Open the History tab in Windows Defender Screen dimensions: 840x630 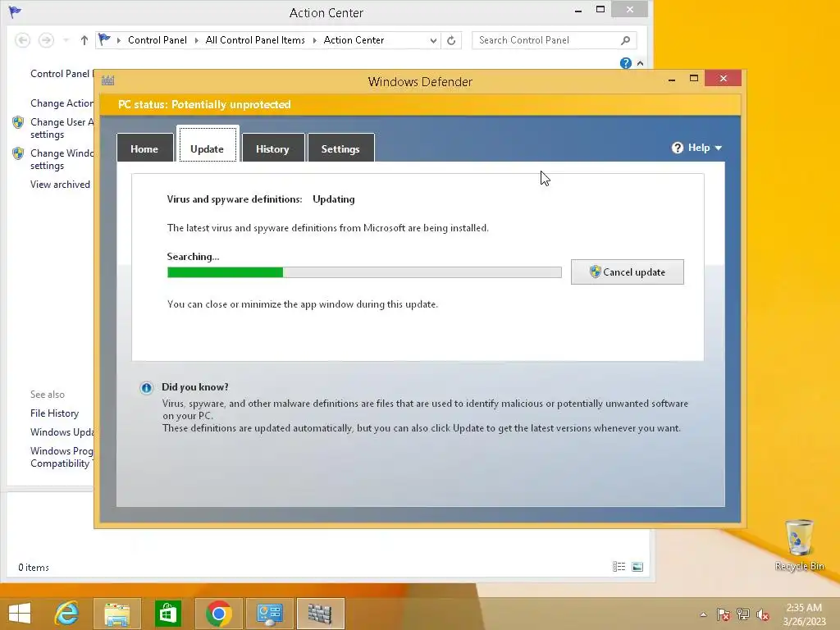273,148
